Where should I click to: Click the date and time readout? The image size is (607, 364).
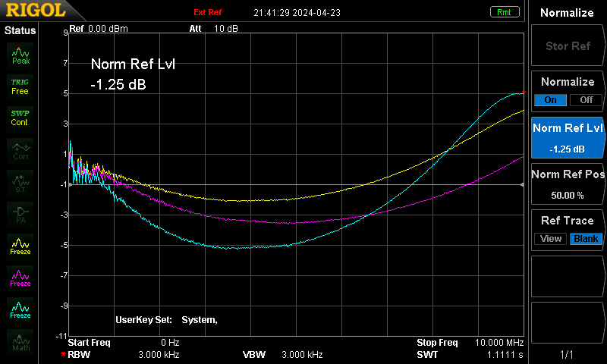click(297, 13)
